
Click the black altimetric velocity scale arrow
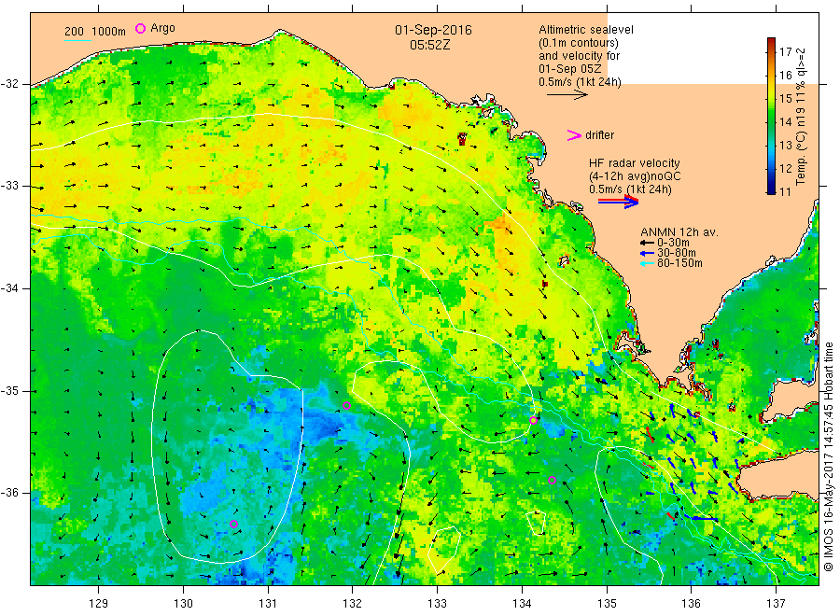point(567,95)
